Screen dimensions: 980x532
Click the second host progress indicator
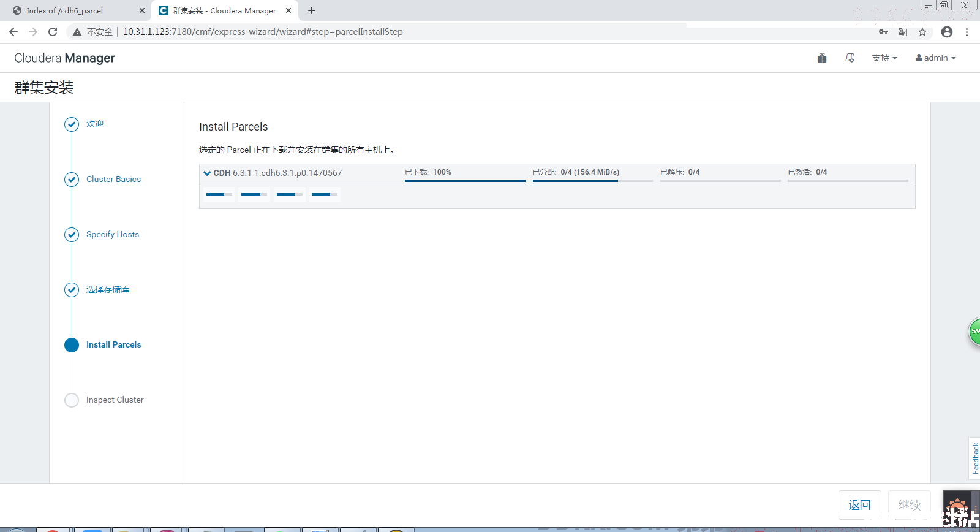254,194
